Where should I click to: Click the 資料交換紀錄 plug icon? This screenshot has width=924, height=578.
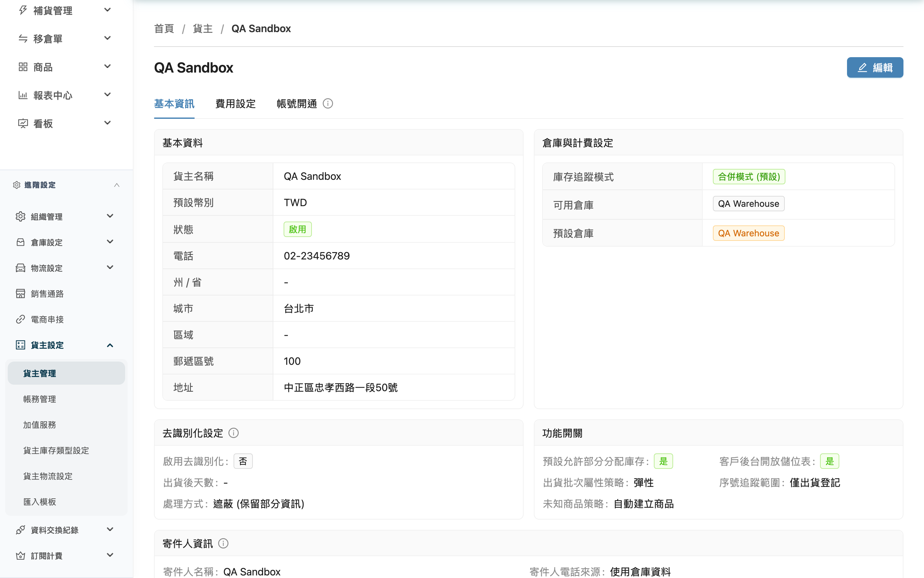tap(21, 530)
